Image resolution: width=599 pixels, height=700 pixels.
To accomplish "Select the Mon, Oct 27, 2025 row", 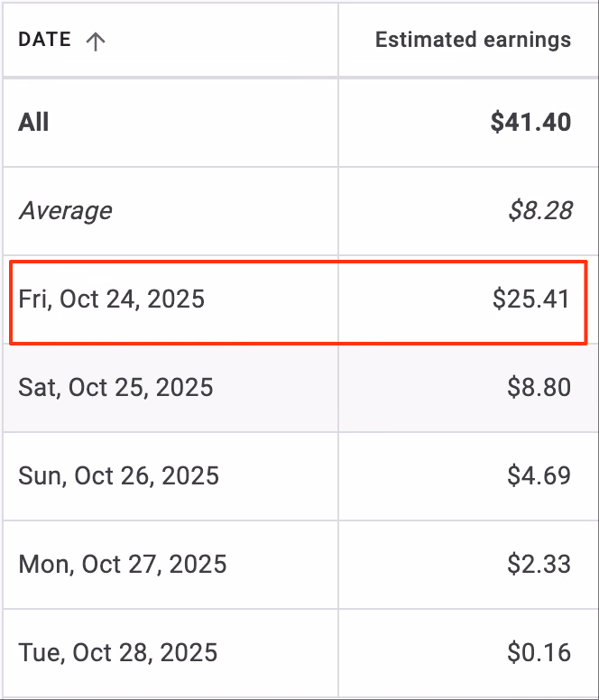I will [299, 565].
